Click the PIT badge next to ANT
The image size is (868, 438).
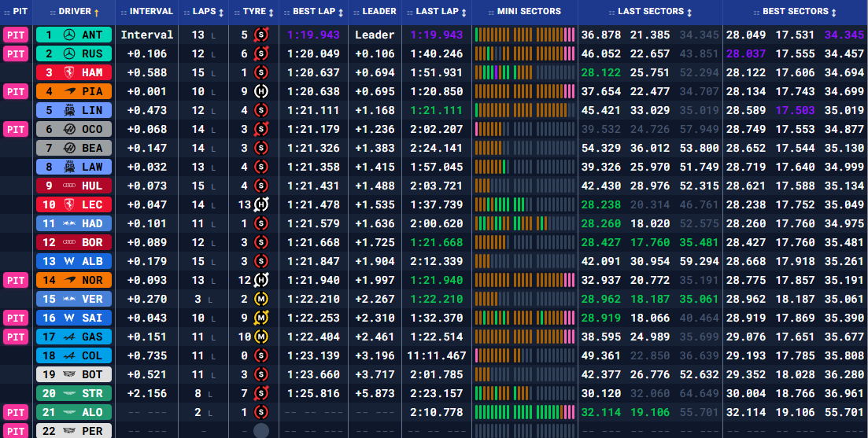[16, 35]
